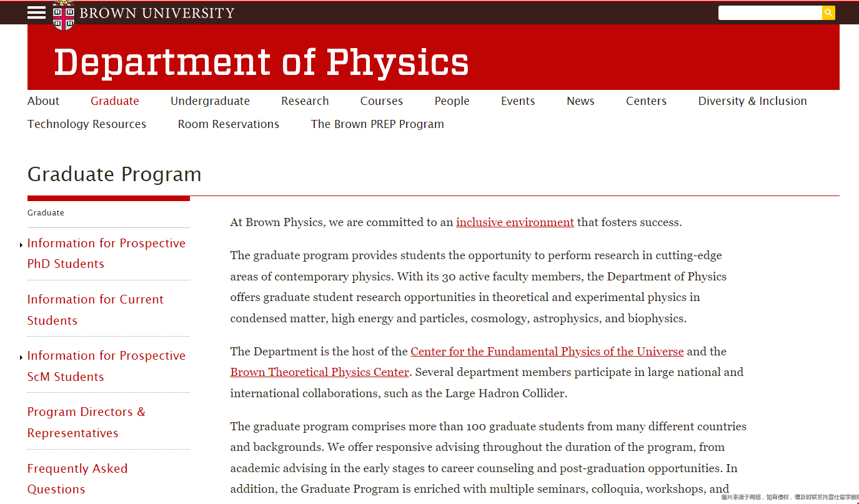Open Brown Theoretical Physics Center link
This screenshot has height=504, width=859.
pyautogui.click(x=319, y=372)
